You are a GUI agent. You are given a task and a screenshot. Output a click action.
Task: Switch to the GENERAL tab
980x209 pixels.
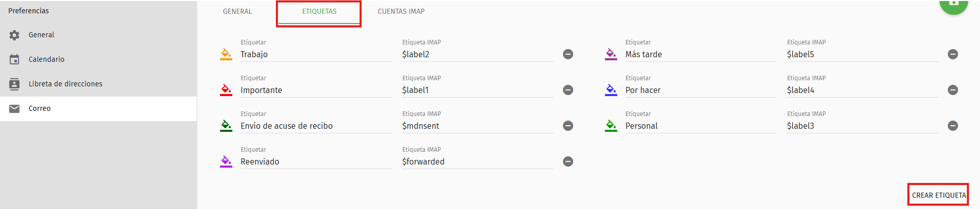[237, 11]
